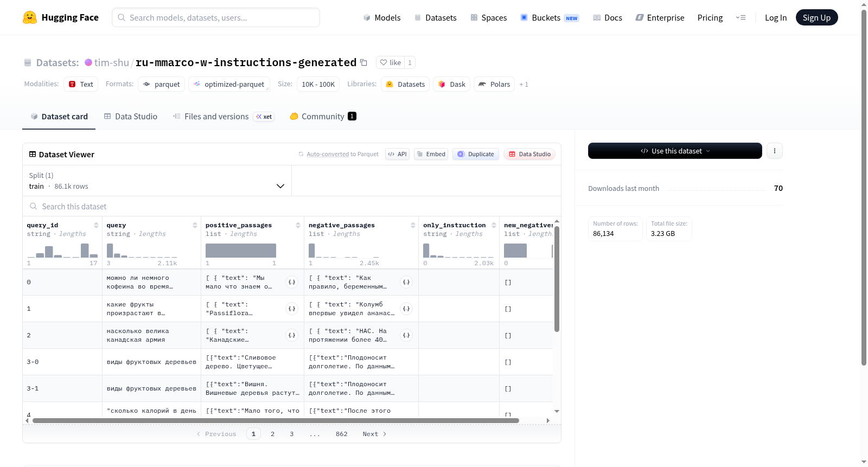Image resolution: width=868 pixels, height=467 pixels.
Task: Go to page 3 of rows
Action: click(x=292, y=434)
